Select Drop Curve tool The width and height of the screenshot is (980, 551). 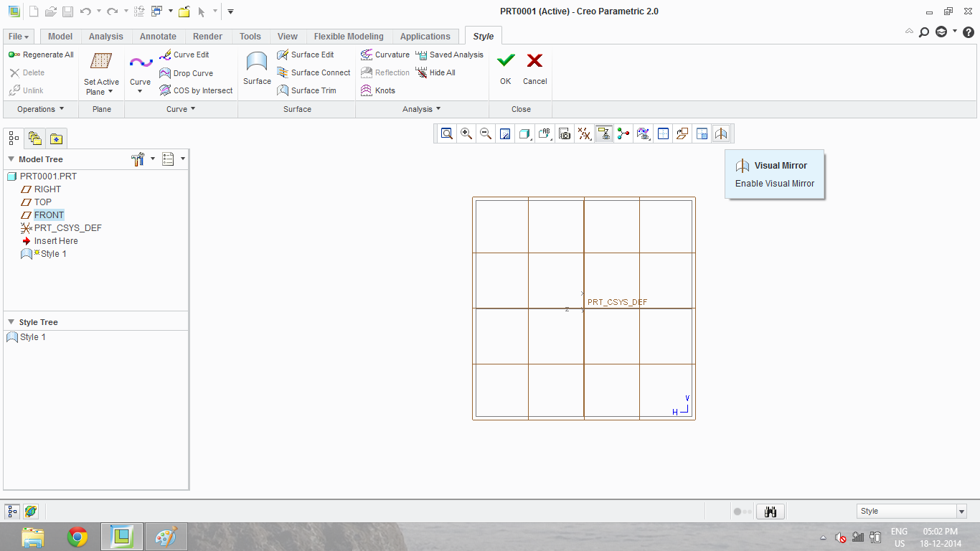(186, 73)
